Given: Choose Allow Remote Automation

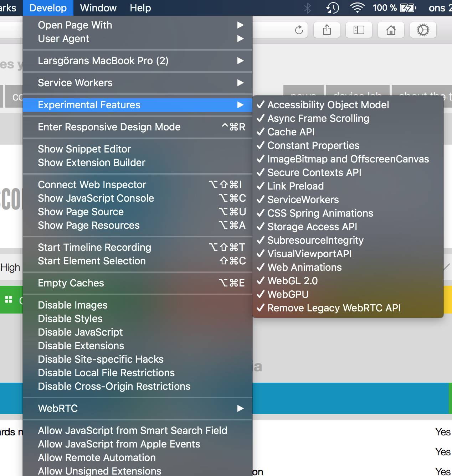Looking at the screenshot, I should click(138, 457).
